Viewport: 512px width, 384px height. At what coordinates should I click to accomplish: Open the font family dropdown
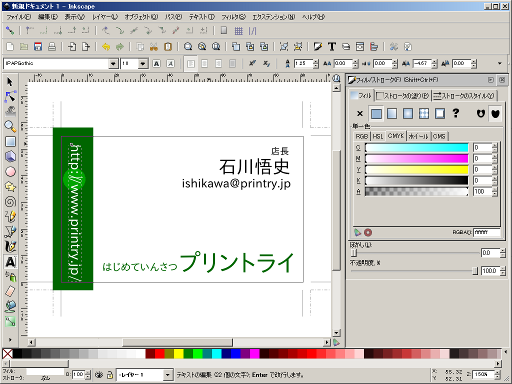pyautogui.click(x=113, y=64)
